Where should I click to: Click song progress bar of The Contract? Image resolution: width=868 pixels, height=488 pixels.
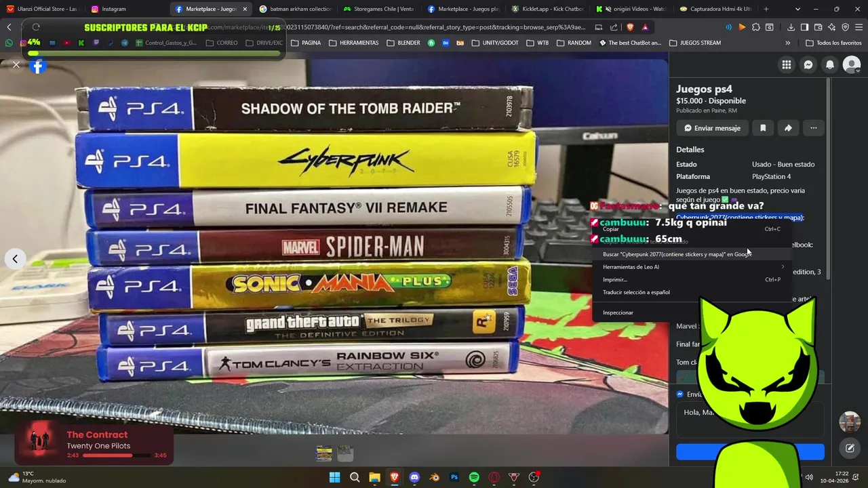[116, 455]
